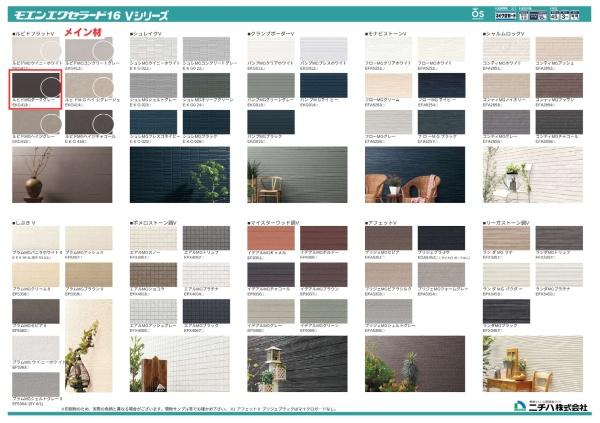Select the ブッシュブラック swatch in アフェットV

(442, 238)
